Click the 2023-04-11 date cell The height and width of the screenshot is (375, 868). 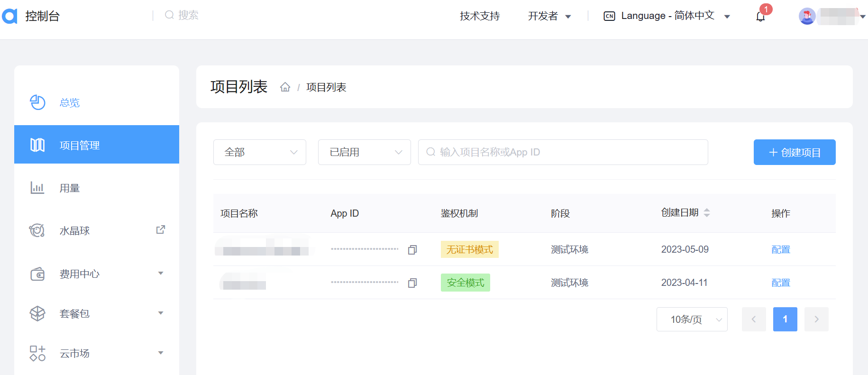685,283
